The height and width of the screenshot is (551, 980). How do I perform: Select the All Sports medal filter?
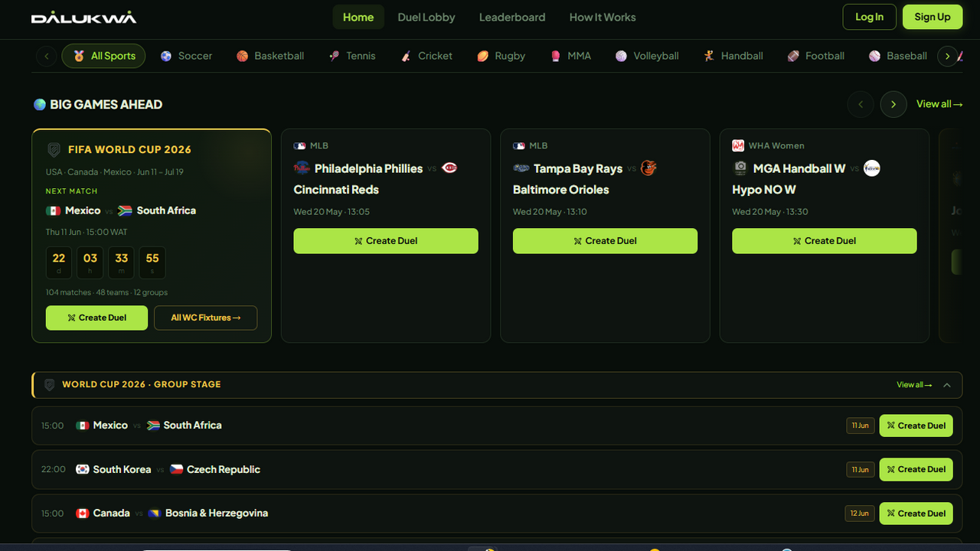coord(103,56)
